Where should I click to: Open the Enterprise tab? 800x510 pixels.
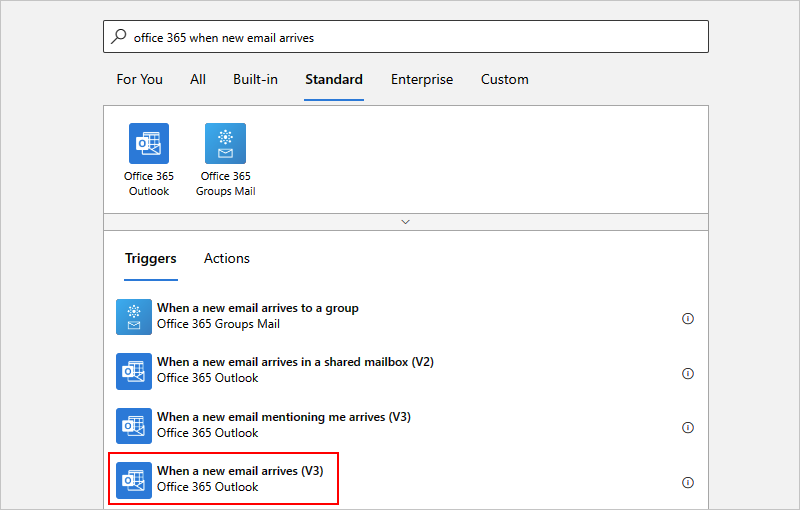tap(422, 79)
